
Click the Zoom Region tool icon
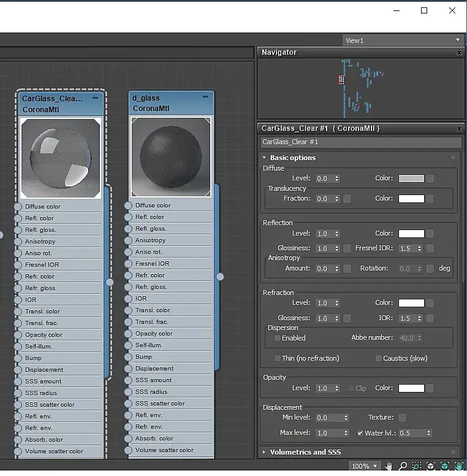point(417,466)
